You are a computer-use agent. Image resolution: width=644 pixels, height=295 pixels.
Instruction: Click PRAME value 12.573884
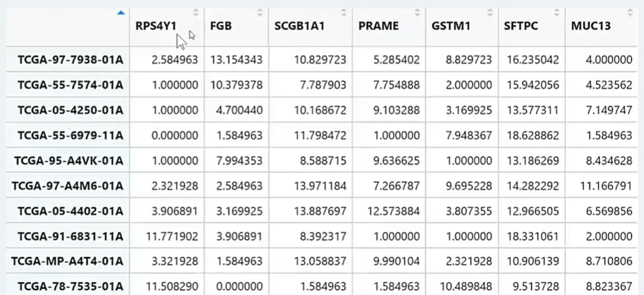394,211
